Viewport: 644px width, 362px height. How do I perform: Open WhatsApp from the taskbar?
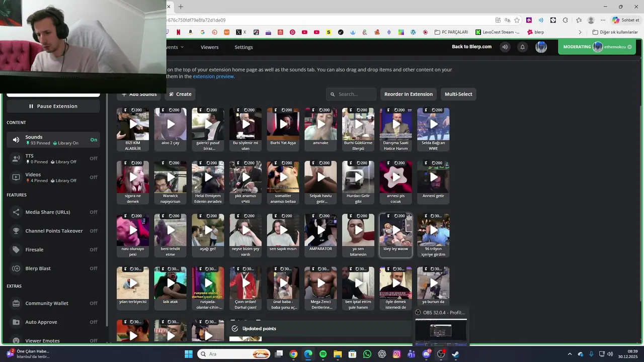(367, 354)
